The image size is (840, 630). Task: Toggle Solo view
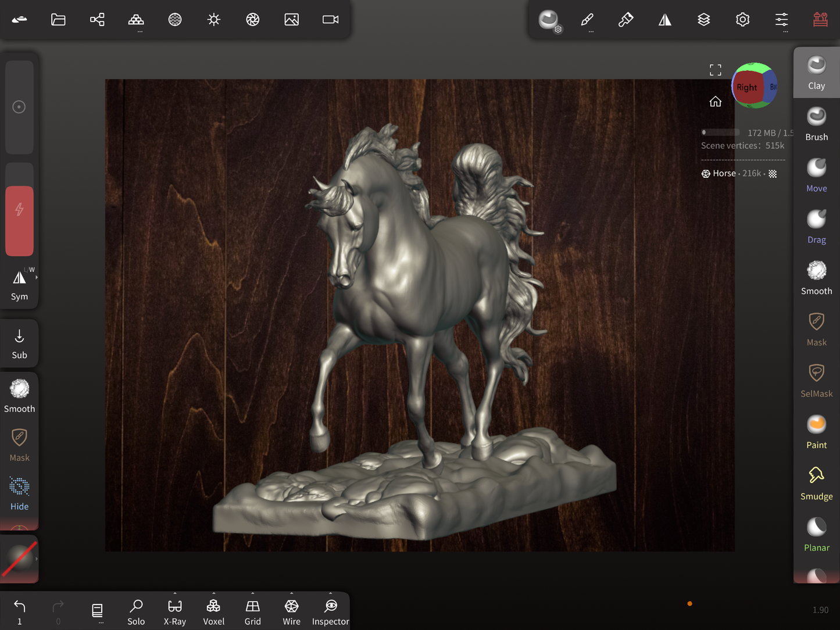136,612
